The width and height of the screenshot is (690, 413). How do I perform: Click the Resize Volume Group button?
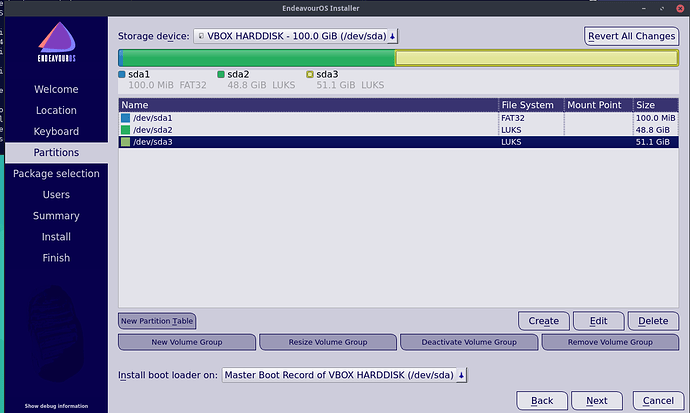pos(328,342)
